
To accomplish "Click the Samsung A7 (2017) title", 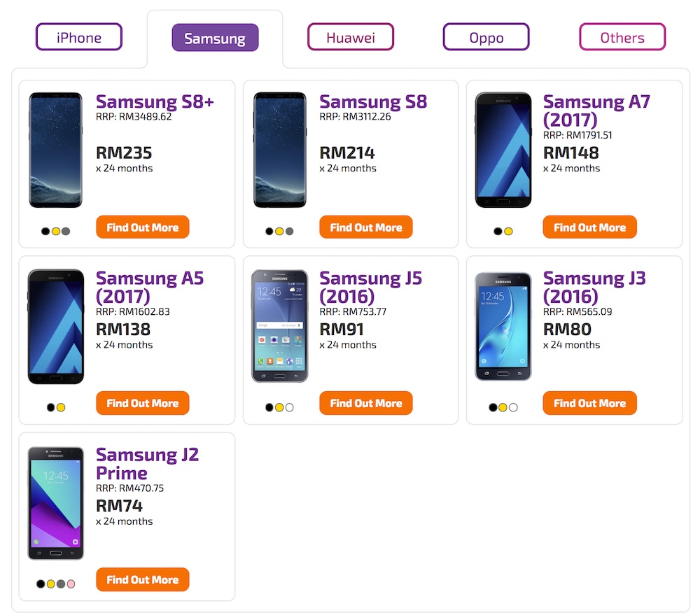I will 596,111.
